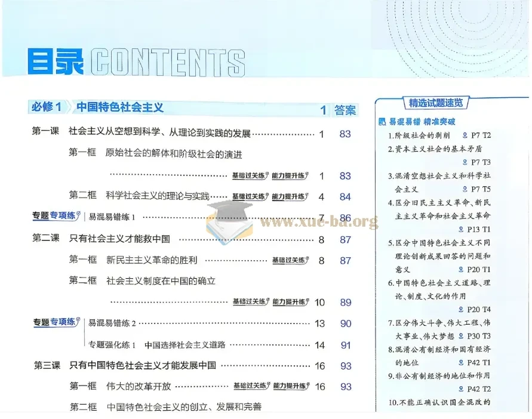Click the P13 T1 page reference
Image resolution: width=532 pixels, height=419 pixels.
coord(479,229)
